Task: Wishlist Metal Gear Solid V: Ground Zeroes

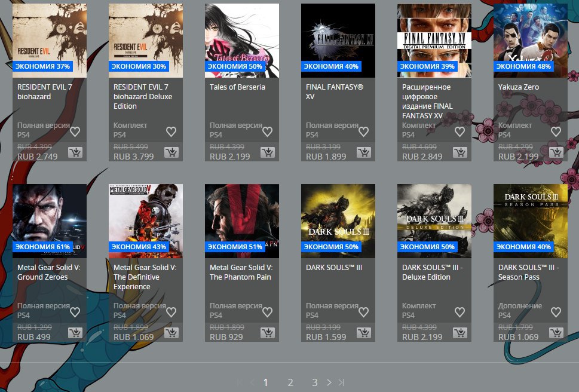Action: (x=75, y=312)
